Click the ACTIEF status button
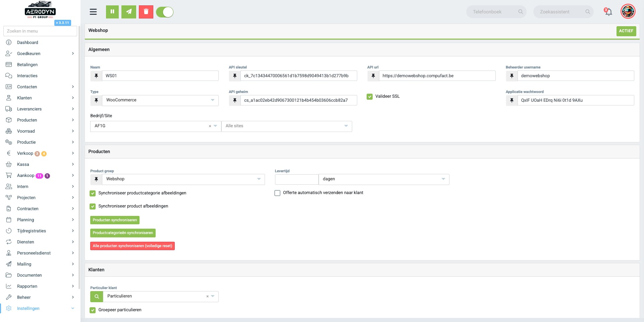The width and height of the screenshot is (644, 322). click(x=626, y=31)
